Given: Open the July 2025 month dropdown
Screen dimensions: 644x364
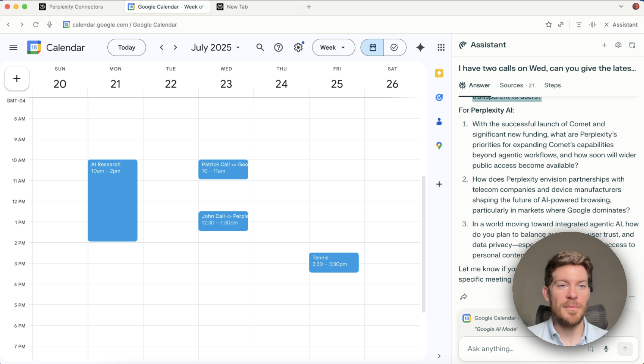Looking at the screenshot, I should click(215, 47).
